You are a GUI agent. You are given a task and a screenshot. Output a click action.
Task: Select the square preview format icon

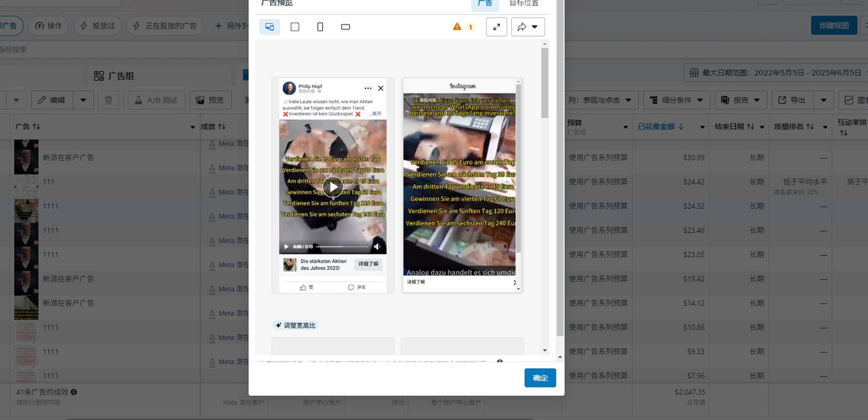click(295, 27)
